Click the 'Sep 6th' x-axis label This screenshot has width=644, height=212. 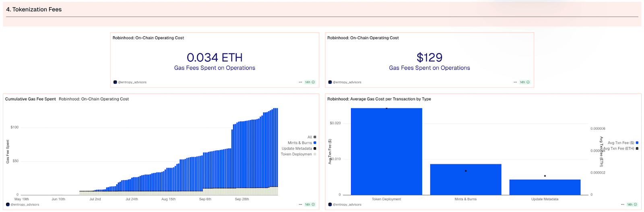point(205,199)
